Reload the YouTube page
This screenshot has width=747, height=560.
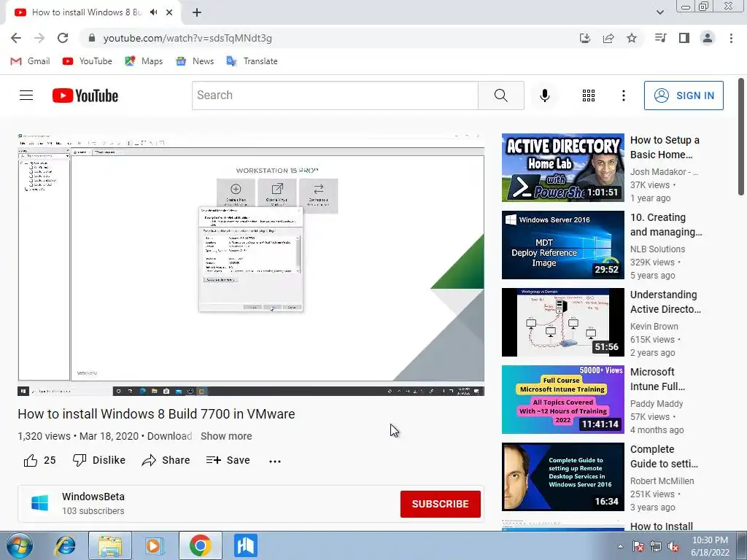[x=63, y=38]
